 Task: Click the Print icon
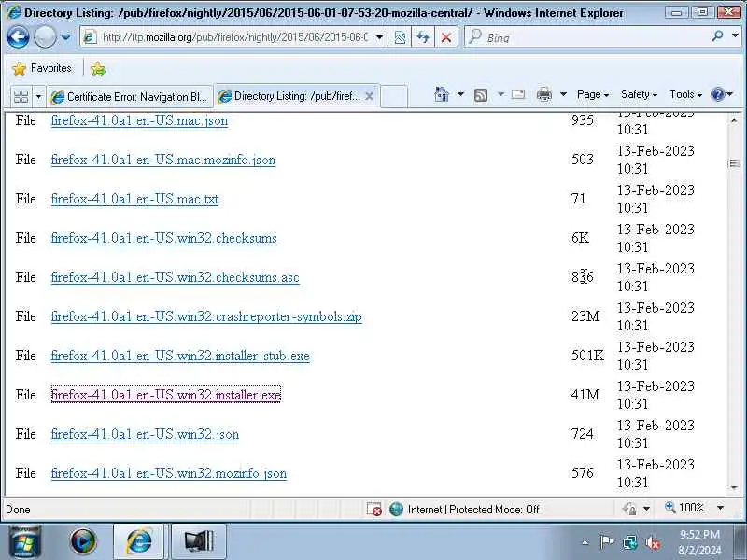(x=544, y=94)
